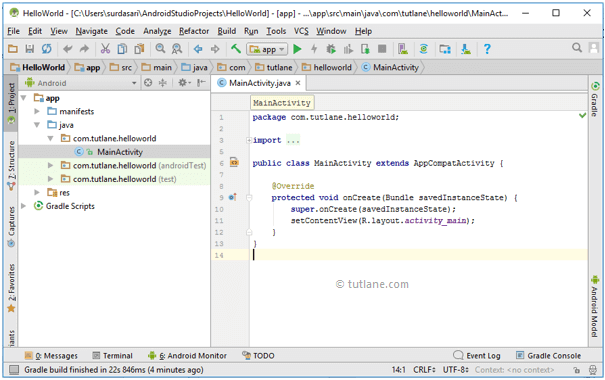Collapse the app module tree node
The height and width of the screenshot is (380, 605).
coord(24,98)
